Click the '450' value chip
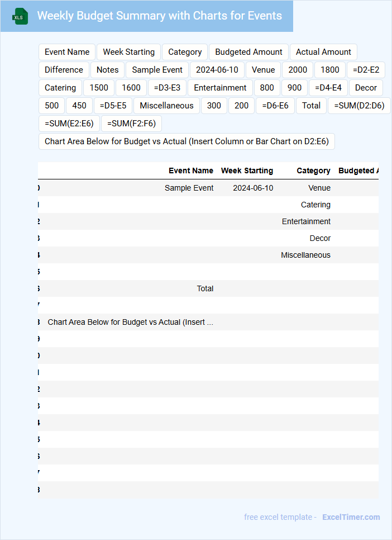The image size is (392, 540). [79, 106]
